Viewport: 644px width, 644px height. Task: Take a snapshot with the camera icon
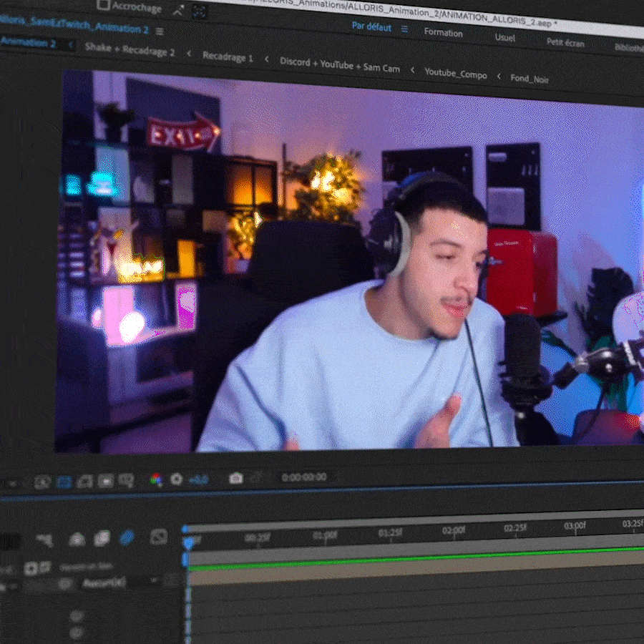(x=235, y=478)
